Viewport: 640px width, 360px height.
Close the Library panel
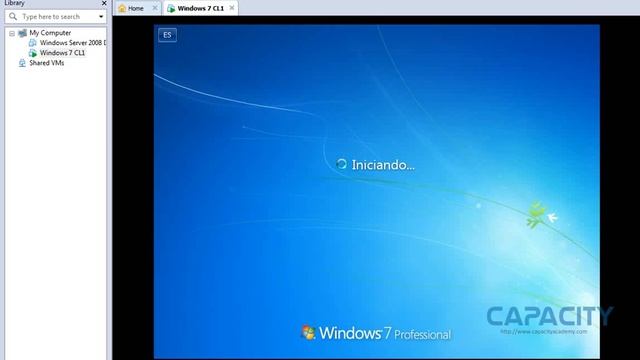click(x=104, y=3)
